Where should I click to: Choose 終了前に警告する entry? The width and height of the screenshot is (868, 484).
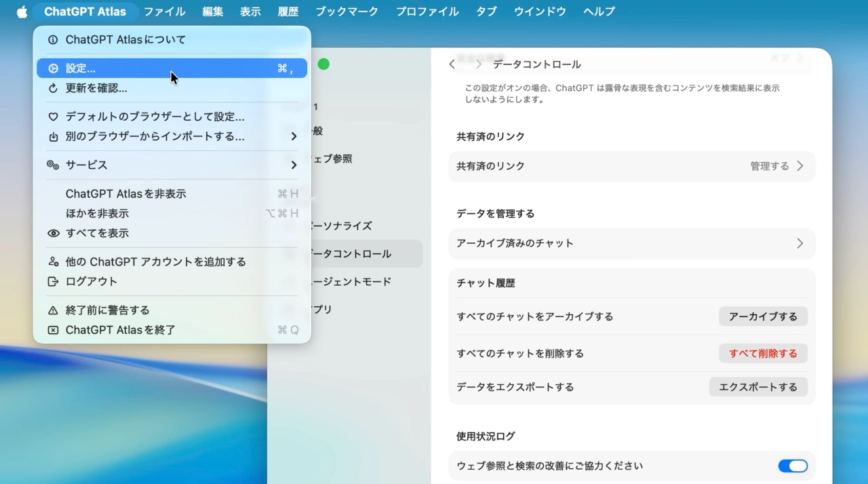tap(172, 310)
